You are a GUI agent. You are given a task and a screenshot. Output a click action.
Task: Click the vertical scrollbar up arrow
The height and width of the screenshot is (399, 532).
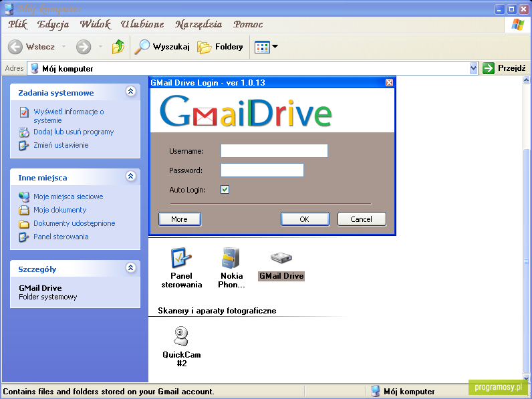pos(526,80)
